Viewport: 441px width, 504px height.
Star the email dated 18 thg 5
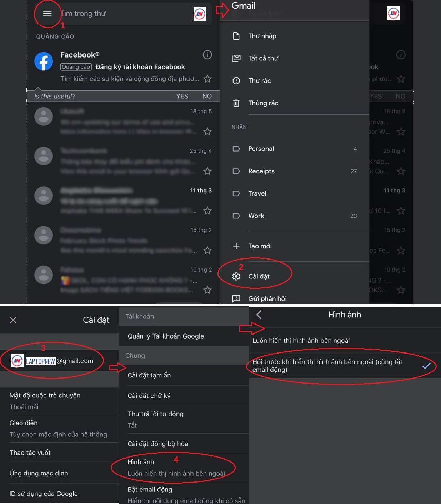tap(207, 132)
